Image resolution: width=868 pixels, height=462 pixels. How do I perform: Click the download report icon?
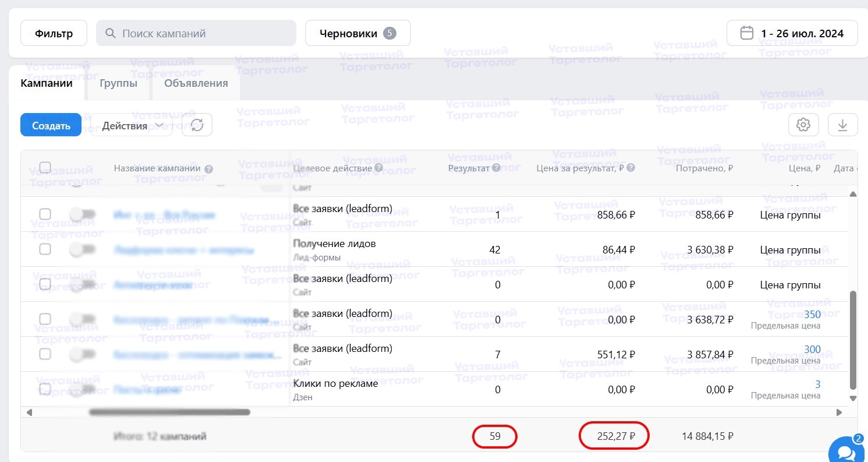coord(842,125)
